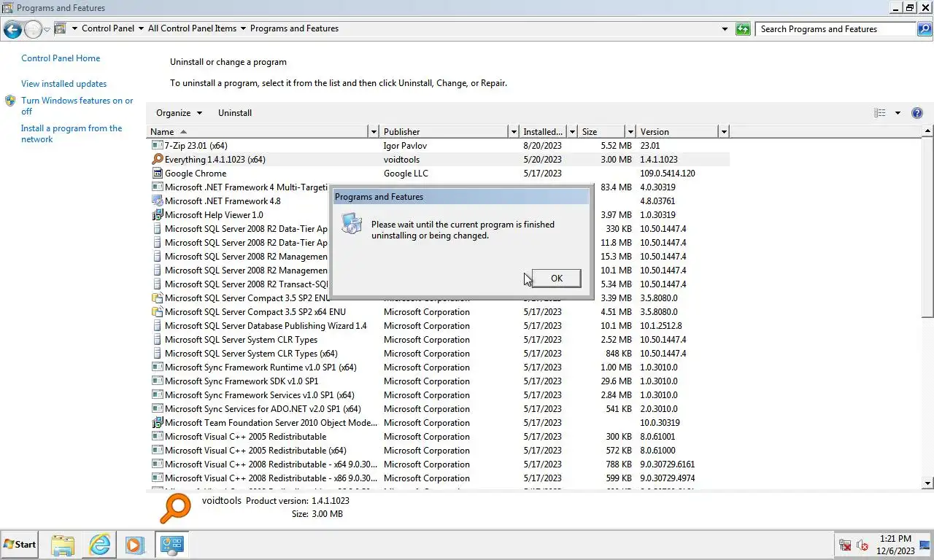Open the Help question mark icon
This screenshot has width=934, height=560.
tap(917, 113)
